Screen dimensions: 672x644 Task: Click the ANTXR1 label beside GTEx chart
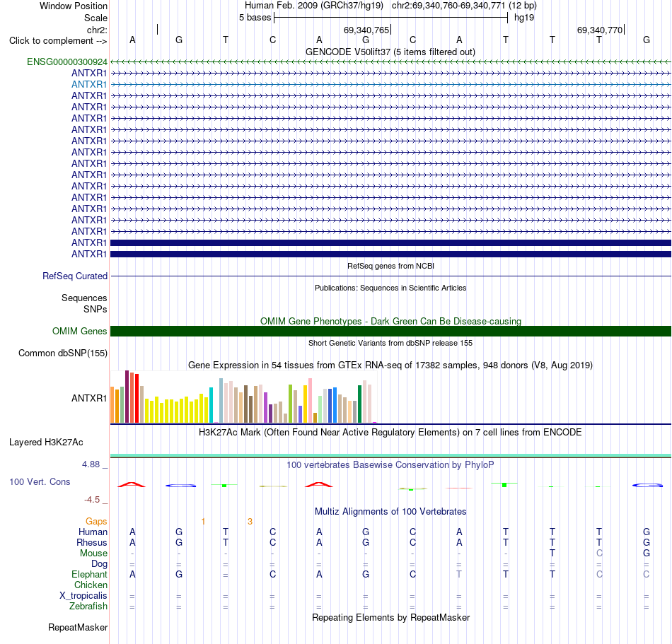[x=89, y=398]
